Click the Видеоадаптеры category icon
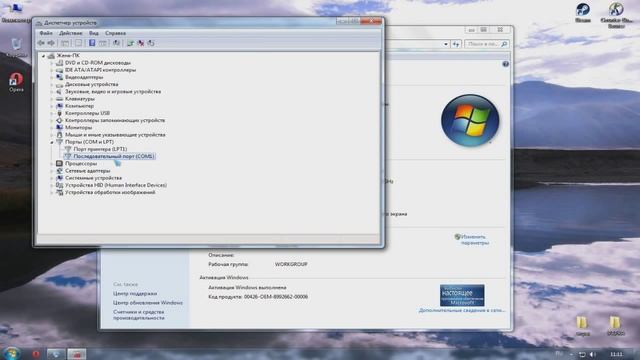 tap(60, 77)
